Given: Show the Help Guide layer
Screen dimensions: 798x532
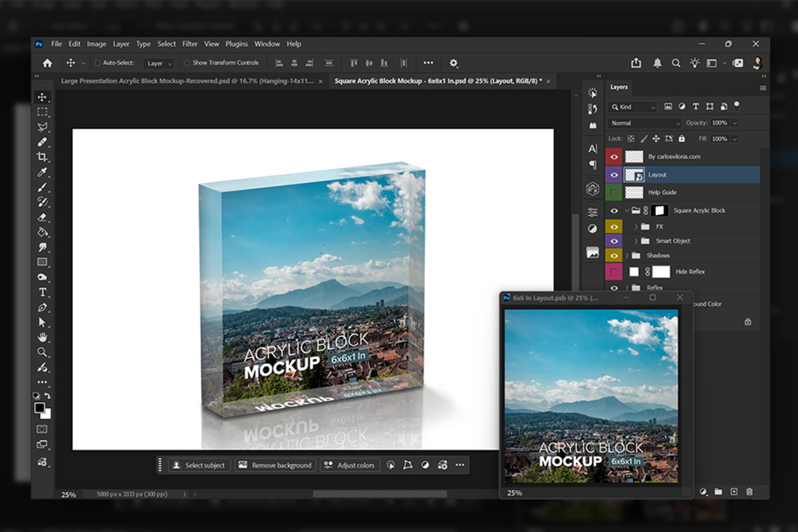Looking at the screenshot, I should pyautogui.click(x=614, y=193).
